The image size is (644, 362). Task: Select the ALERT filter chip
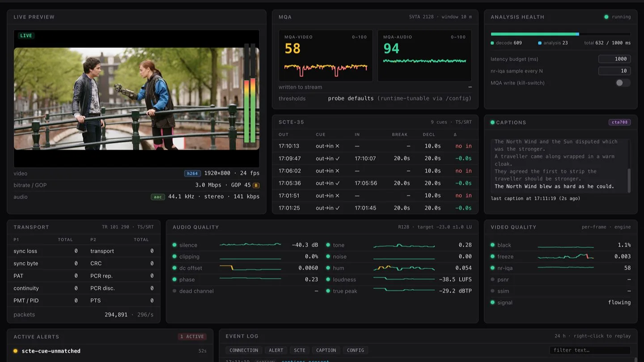(x=276, y=350)
